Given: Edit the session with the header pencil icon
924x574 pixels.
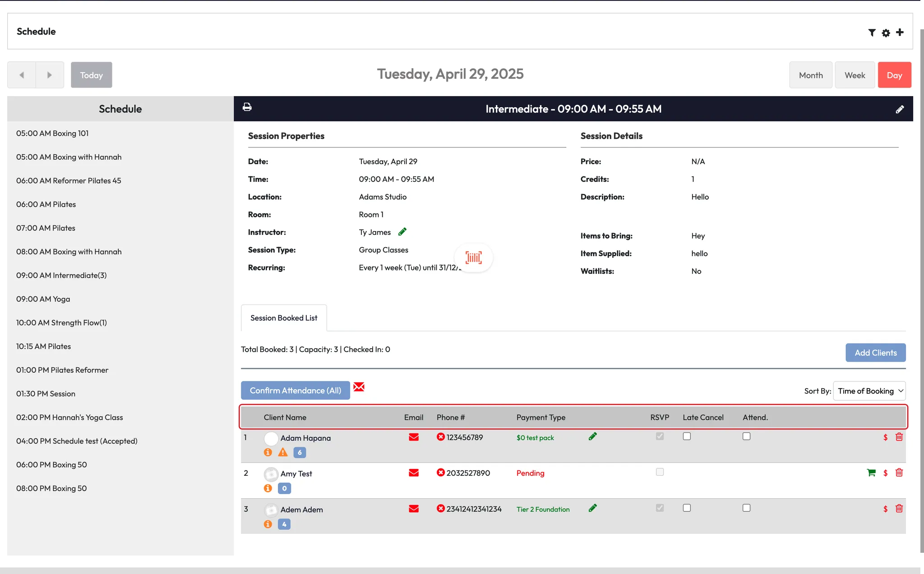Looking at the screenshot, I should (900, 109).
